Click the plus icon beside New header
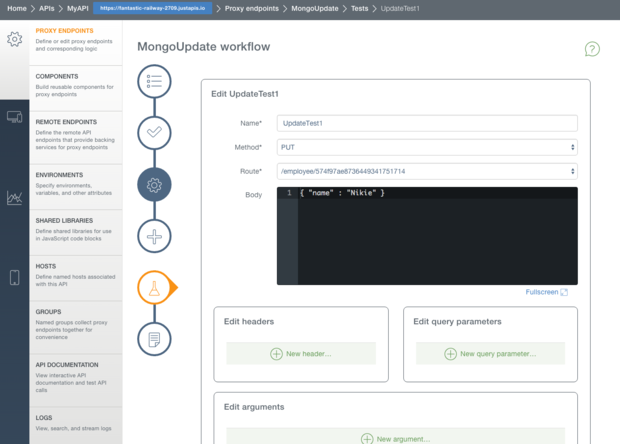 click(x=276, y=354)
